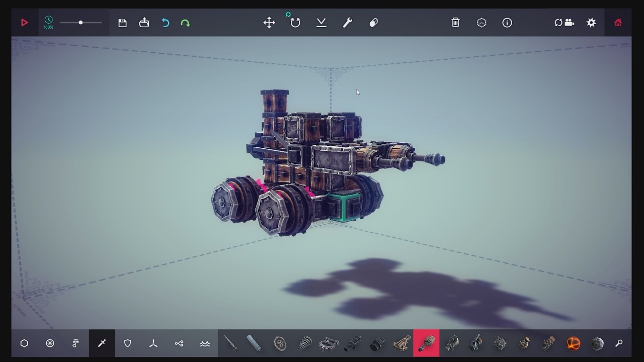The width and height of the screenshot is (644, 362).
Task: Open the automation logic category tab
Action: pyautogui.click(x=179, y=343)
